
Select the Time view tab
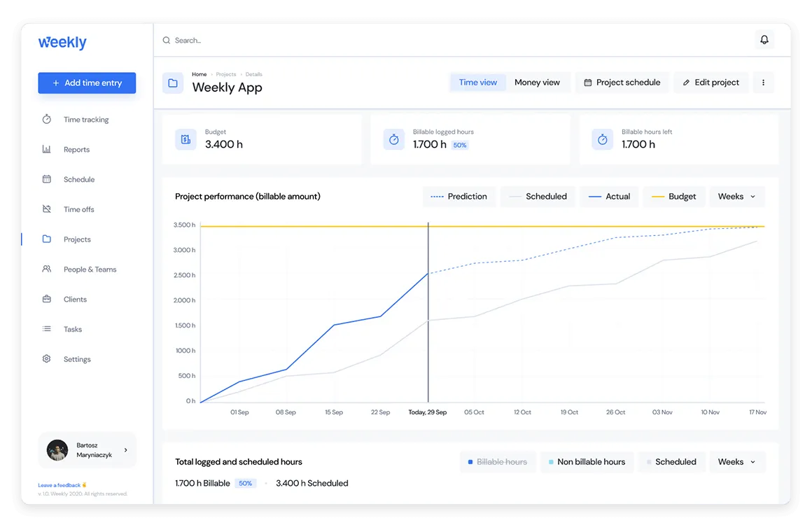[478, 83]
